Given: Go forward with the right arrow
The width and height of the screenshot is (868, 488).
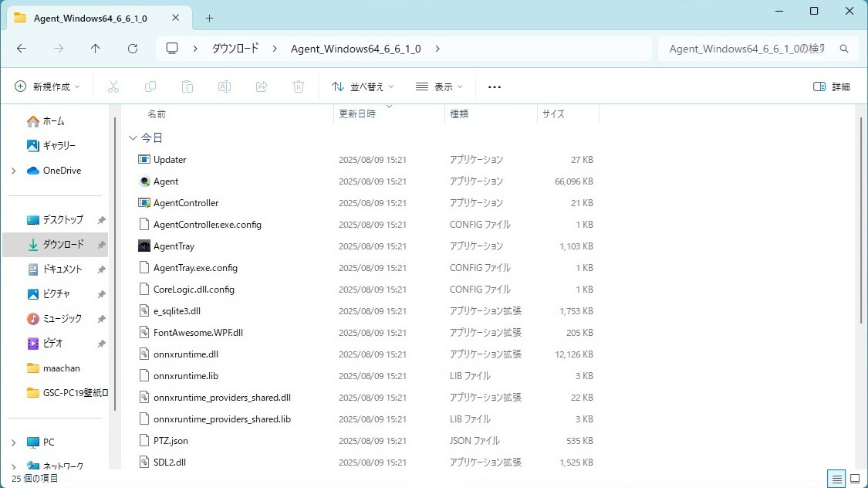Looking at the screenshot, I should (x=59, y=49).
